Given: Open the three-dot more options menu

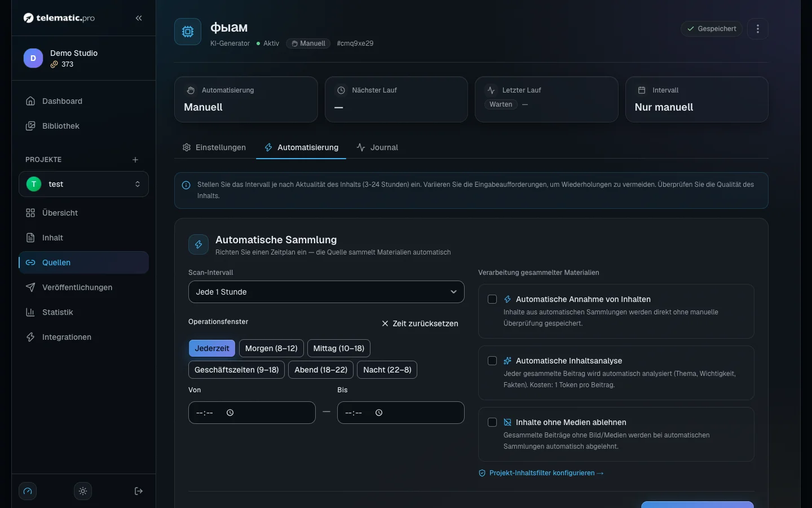Looking at the screenshot, I should click(x=758, y=29).
